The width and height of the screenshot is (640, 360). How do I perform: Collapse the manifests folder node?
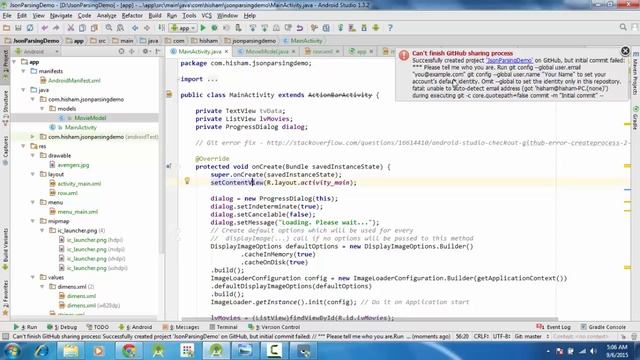pos(24,71)
